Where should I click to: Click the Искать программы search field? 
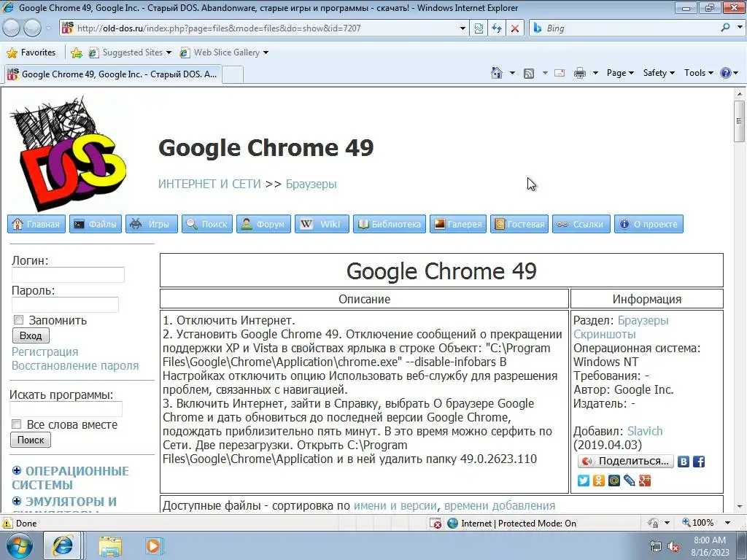(66, 409)
